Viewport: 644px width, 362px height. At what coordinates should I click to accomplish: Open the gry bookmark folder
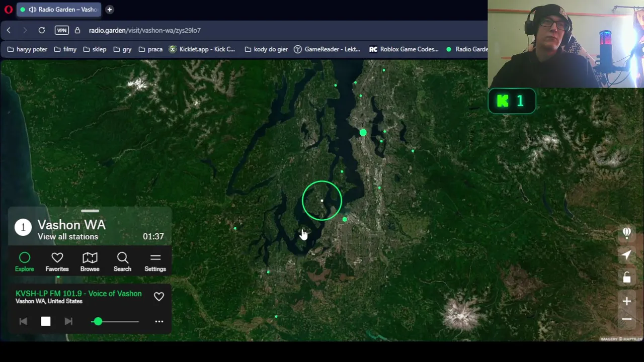(122, 49)
